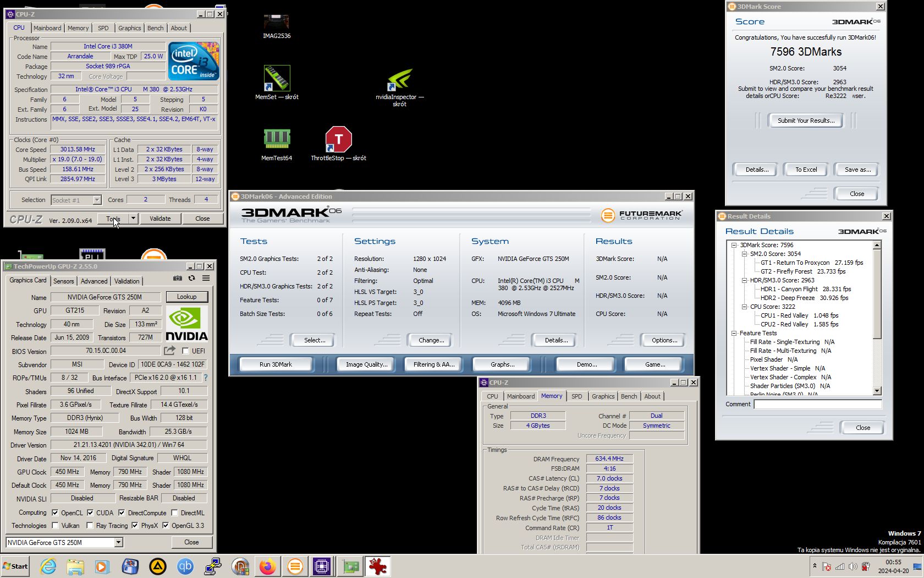Open Internet Explorer from the taskbar
This screenshot has width=924, height=578.
[48, 566]
